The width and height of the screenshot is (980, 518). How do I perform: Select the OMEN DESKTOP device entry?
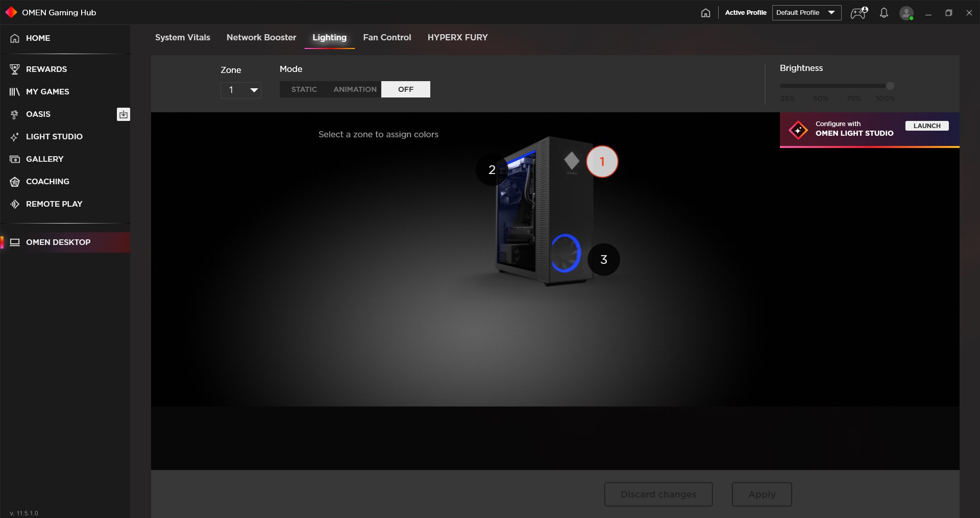(x=65, y=242)
